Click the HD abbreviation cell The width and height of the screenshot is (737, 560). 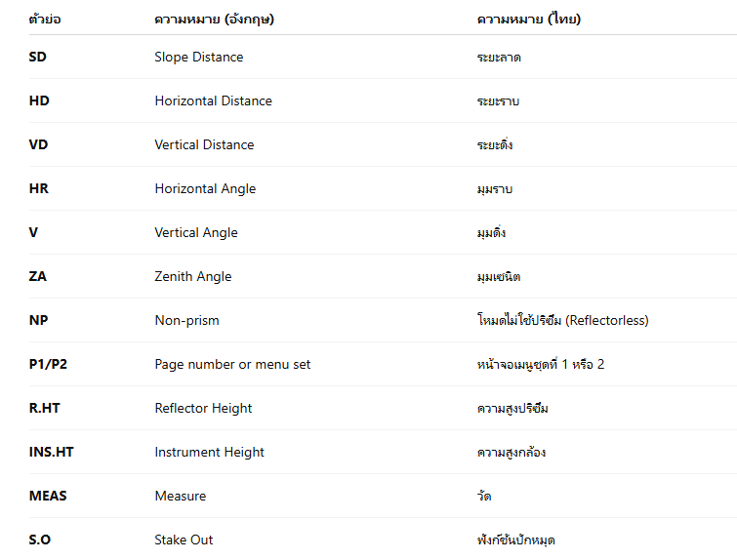39,100
